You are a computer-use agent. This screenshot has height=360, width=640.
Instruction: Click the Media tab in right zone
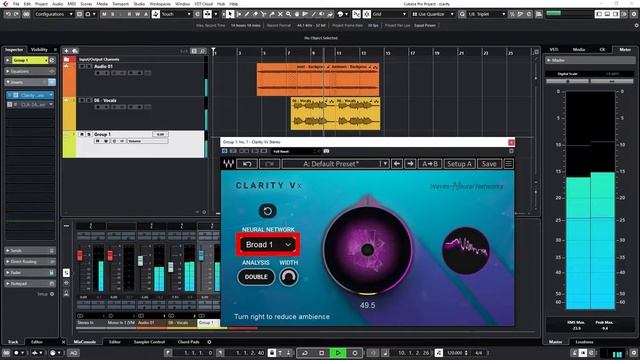(x=579, y=50)
